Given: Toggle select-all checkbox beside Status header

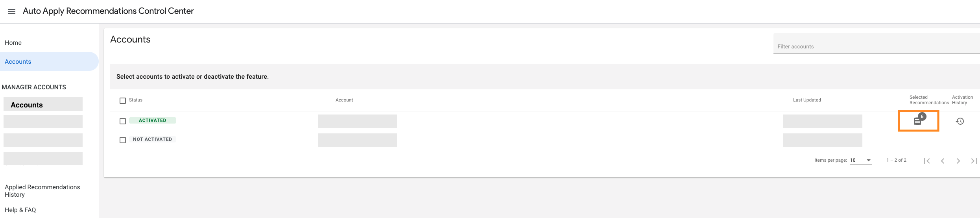Looking at the screenshot, I should point(123,101).
